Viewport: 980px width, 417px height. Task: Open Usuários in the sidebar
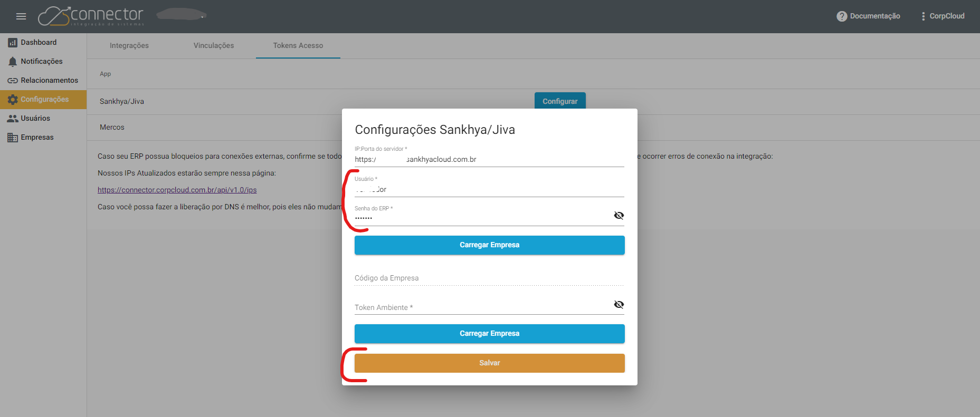coord(43,118)
